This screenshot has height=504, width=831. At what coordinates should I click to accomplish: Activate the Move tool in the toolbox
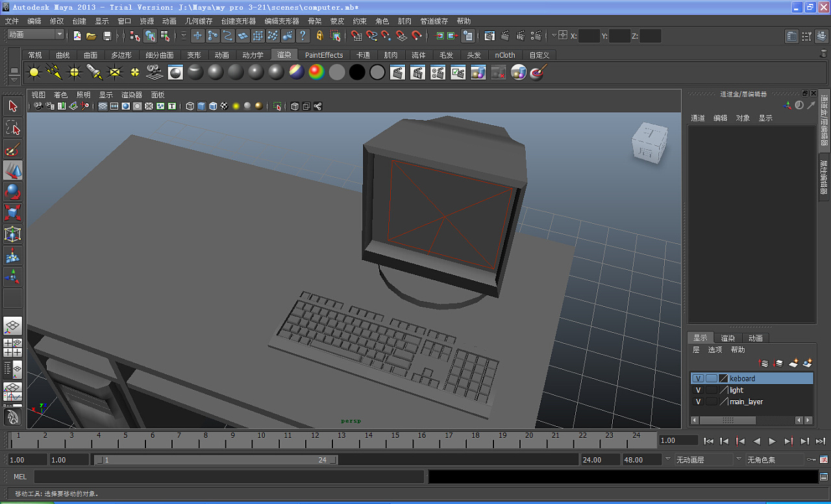(x=13, y=171)
